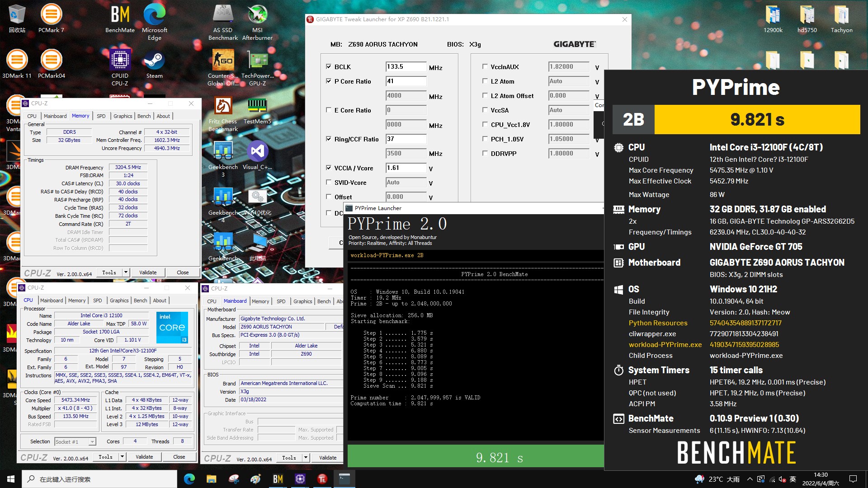The image size is (868, 488).
Task: Select the Visual C++ desktop icon
Action: (257, 156)
